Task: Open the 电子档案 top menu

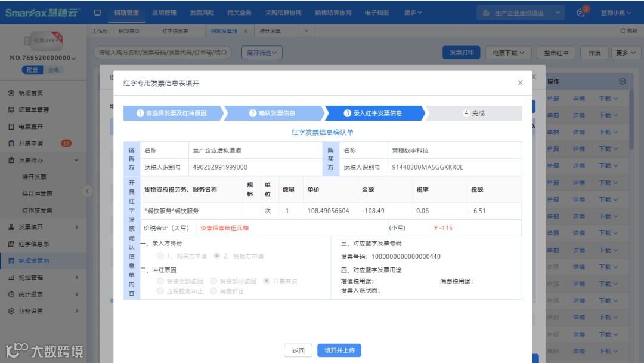Action: (x=377, y=13)
